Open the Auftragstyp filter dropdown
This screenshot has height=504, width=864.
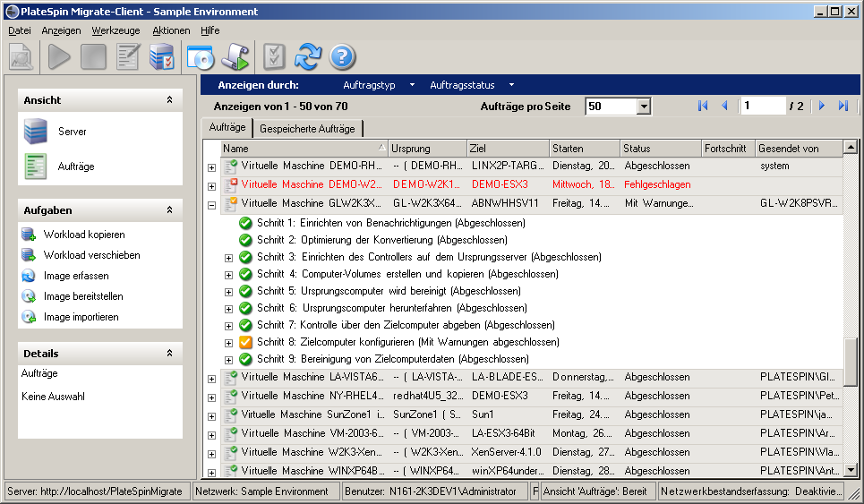pyautogui.click(x=412, y=85)
